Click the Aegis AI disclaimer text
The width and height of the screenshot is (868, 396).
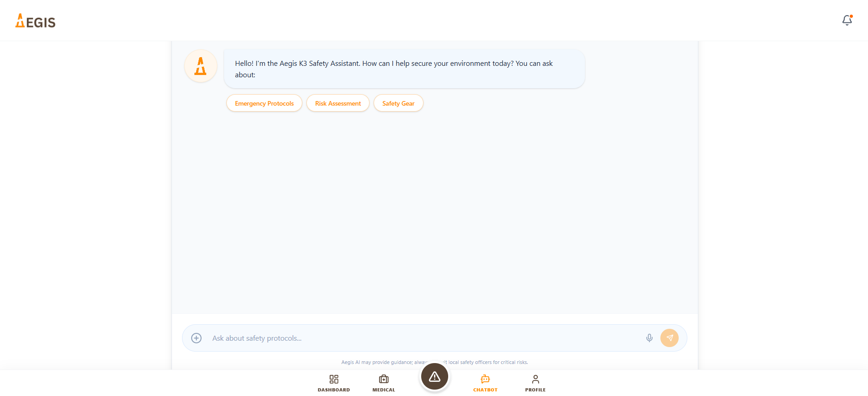[x=434, y=362]
